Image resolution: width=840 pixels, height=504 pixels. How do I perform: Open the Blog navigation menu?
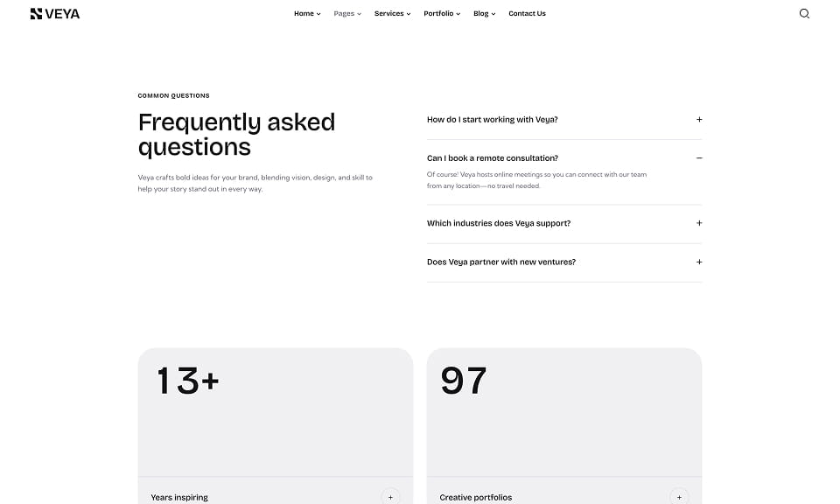click(484, 13)
